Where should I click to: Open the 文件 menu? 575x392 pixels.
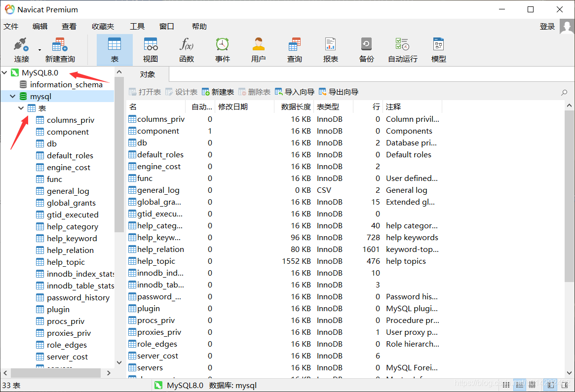pyautogui.click(x=11, y=26)
